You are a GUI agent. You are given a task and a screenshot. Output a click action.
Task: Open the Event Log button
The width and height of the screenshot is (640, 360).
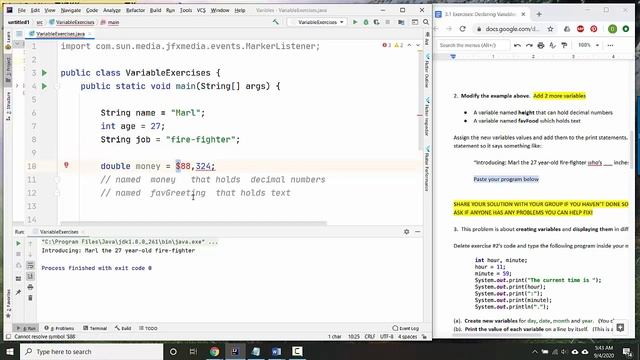(x=405, y=328)
